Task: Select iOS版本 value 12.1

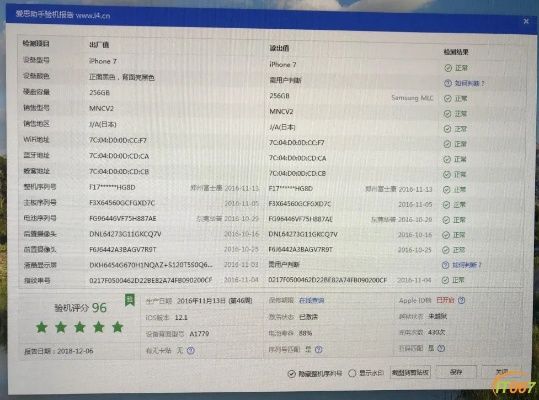Action: point(181,318)
